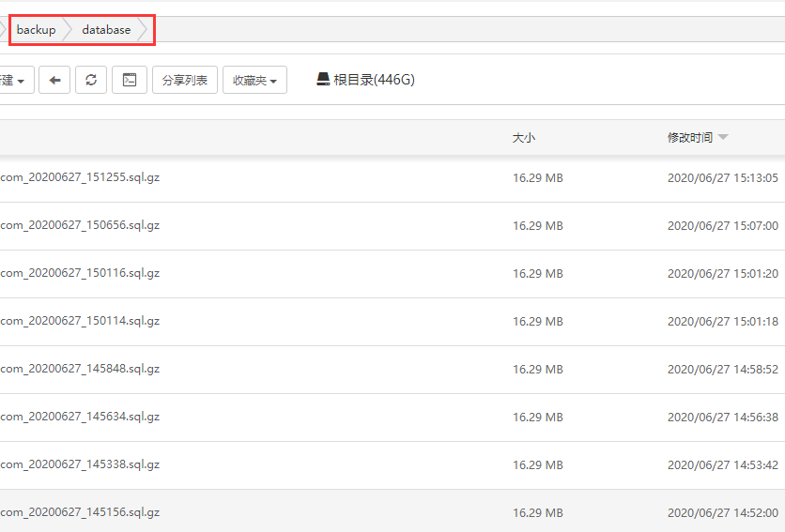Click the time 2020/06/27 14:58:52

(723, 370)
